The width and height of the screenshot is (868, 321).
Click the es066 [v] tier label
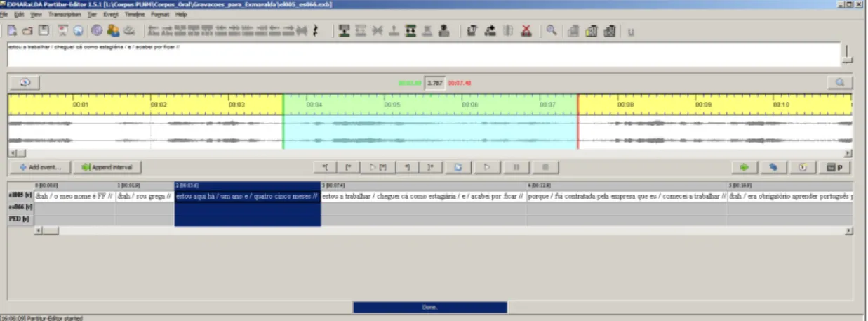tap(20, 207)
